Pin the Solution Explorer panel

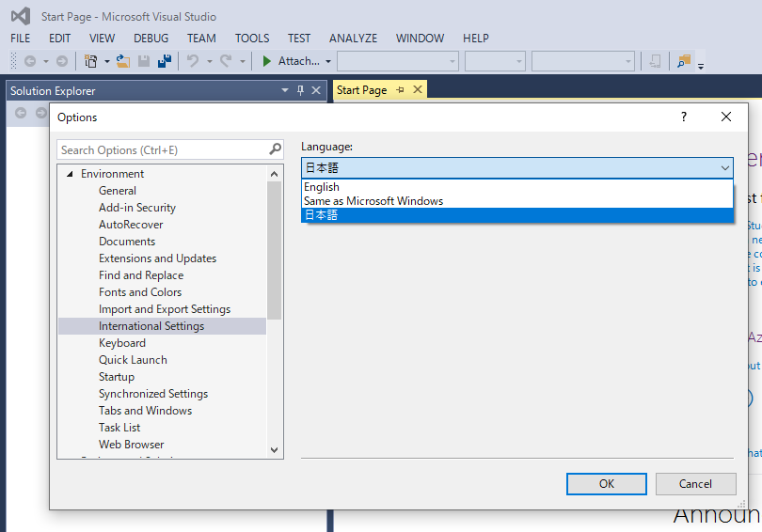(x=301, y=90)
